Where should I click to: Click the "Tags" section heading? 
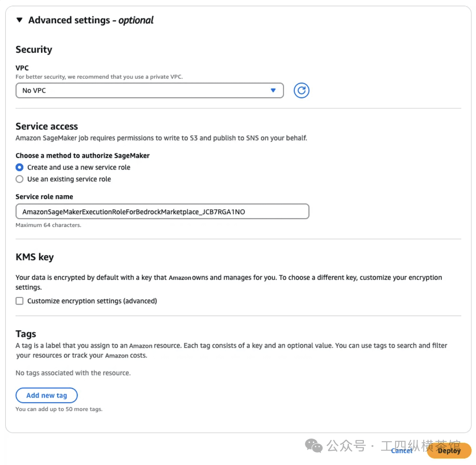tap(26, 334)
